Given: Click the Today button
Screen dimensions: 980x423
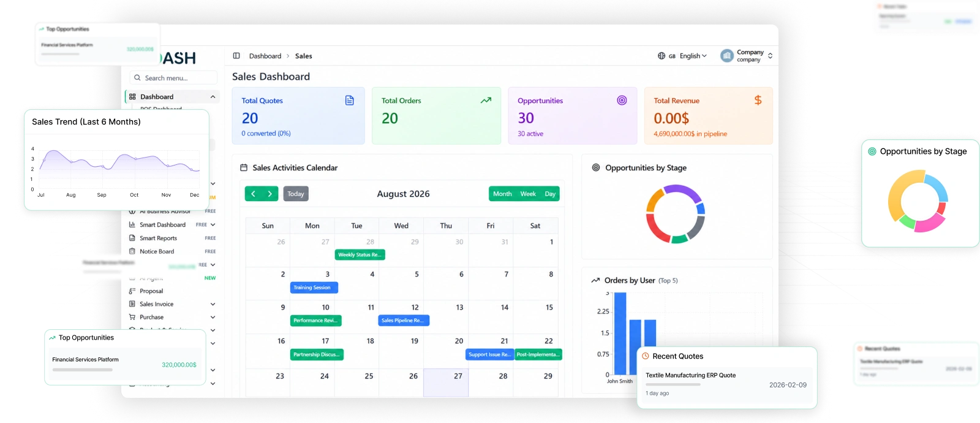Looking at the screenshot, I should click(x=296, y=194).
